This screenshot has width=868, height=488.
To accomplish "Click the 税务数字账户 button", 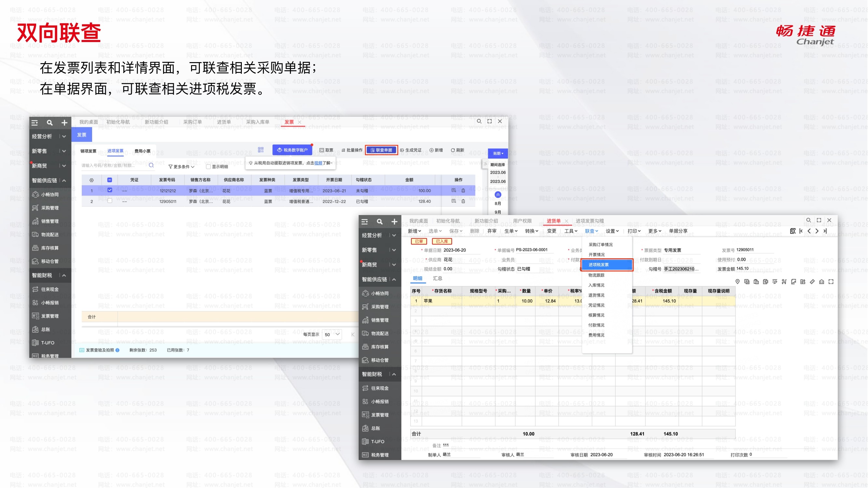I will tap(292, 150).
